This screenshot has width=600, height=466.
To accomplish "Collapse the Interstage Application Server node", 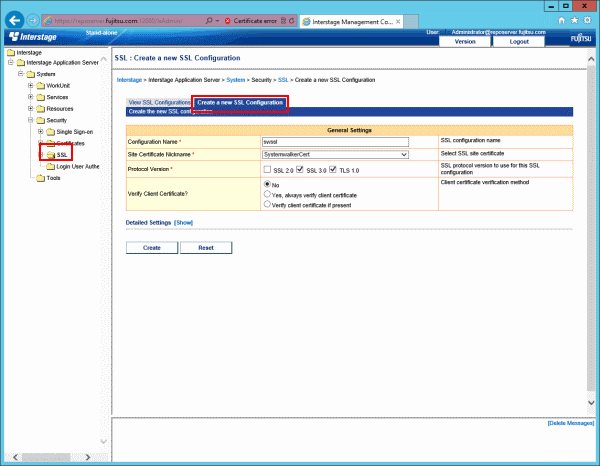I will 11,62.
